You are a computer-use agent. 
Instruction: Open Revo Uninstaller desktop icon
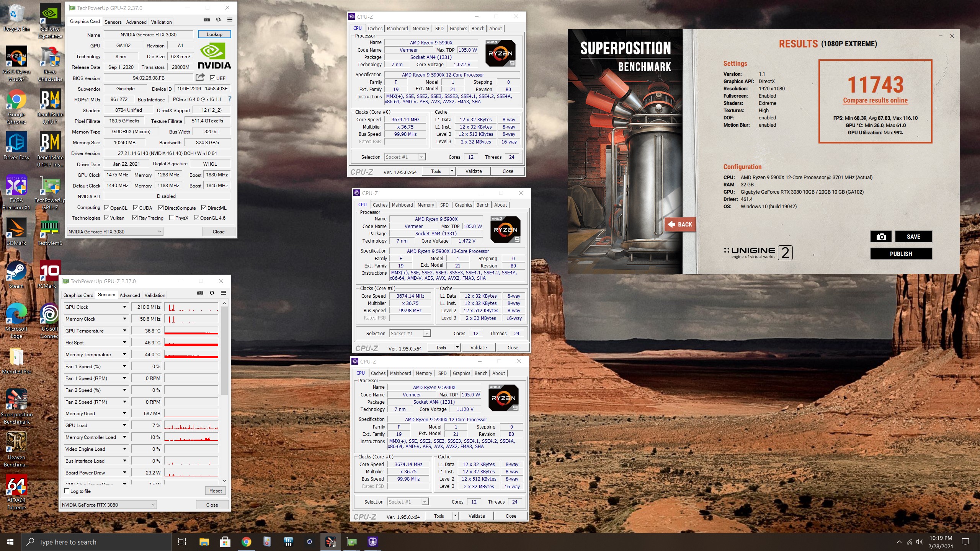point(50,64)
